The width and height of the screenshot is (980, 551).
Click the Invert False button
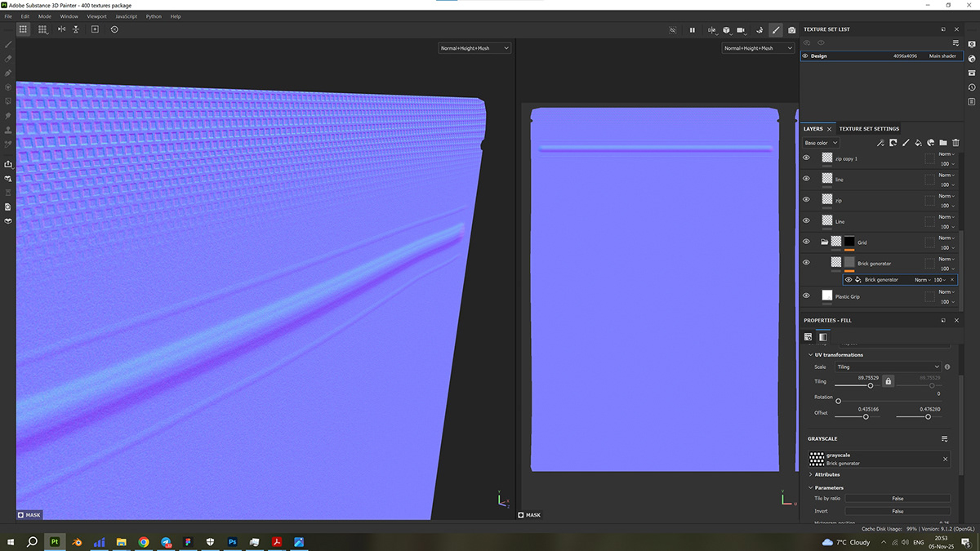coord(898,511)
